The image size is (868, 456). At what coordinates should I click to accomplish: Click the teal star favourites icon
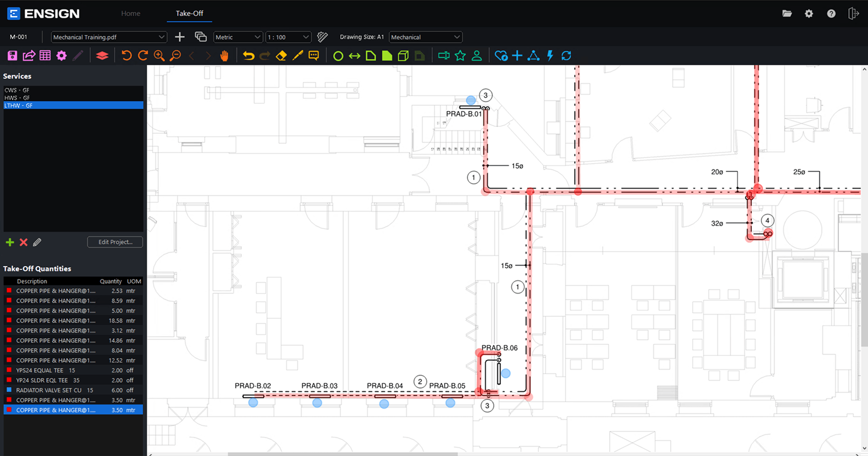(x=460, y=56)
